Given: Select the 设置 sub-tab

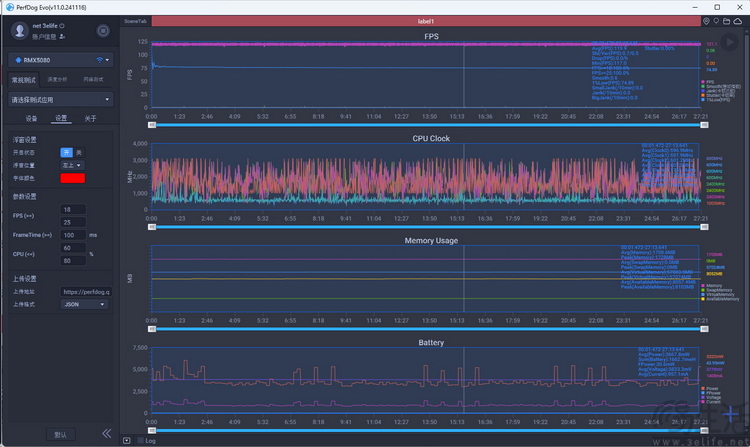Looking at the screenshot, I should click(61, 119).
